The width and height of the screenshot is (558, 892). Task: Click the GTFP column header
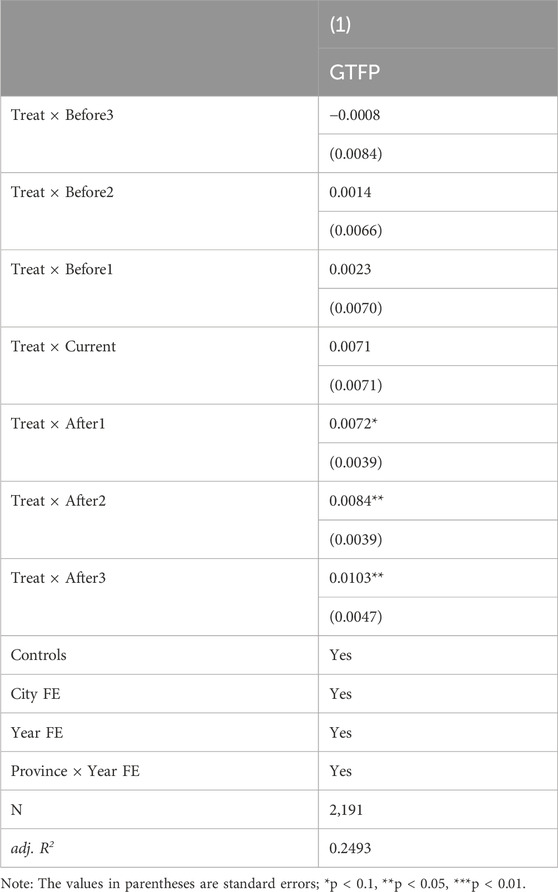pyautogui.click(x=354, y=72)
